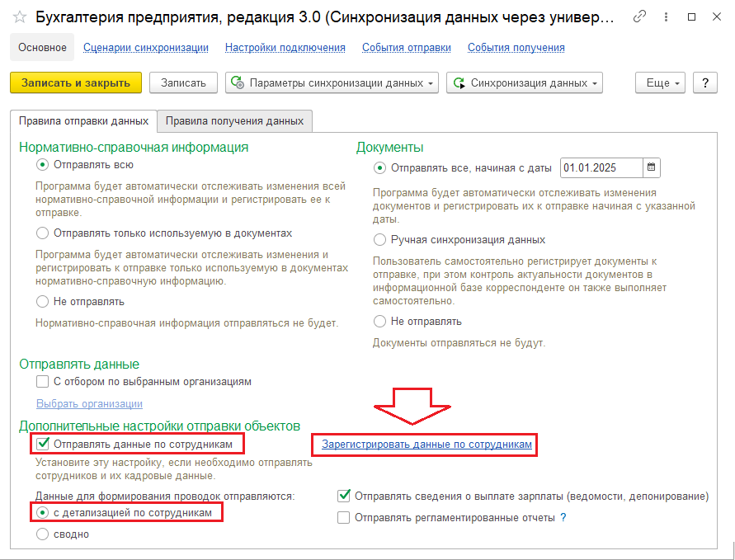Open calendar picker beside date 01.01.2025
735x560 pixels.
(x=651, y=167)
